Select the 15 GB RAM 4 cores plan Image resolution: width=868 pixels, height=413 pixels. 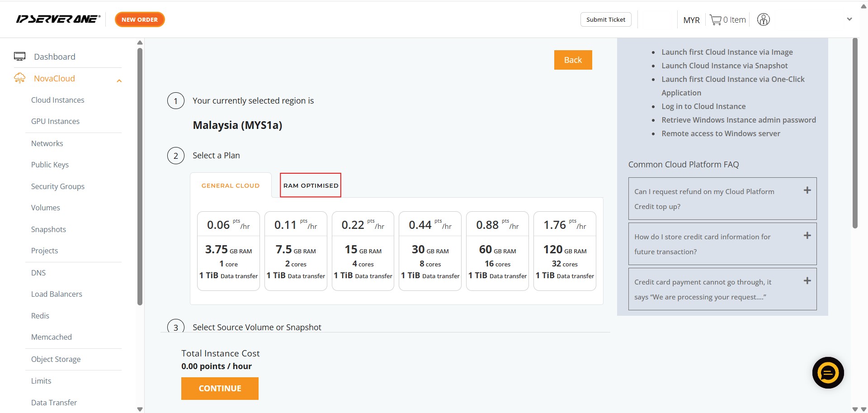[x=363, y=251]
